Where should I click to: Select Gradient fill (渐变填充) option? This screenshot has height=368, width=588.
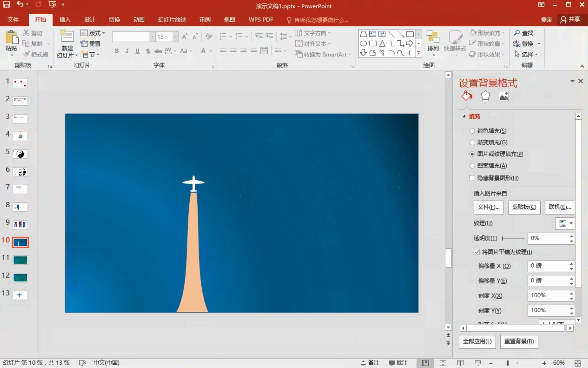pyautogui.click(x=472, y=142)
